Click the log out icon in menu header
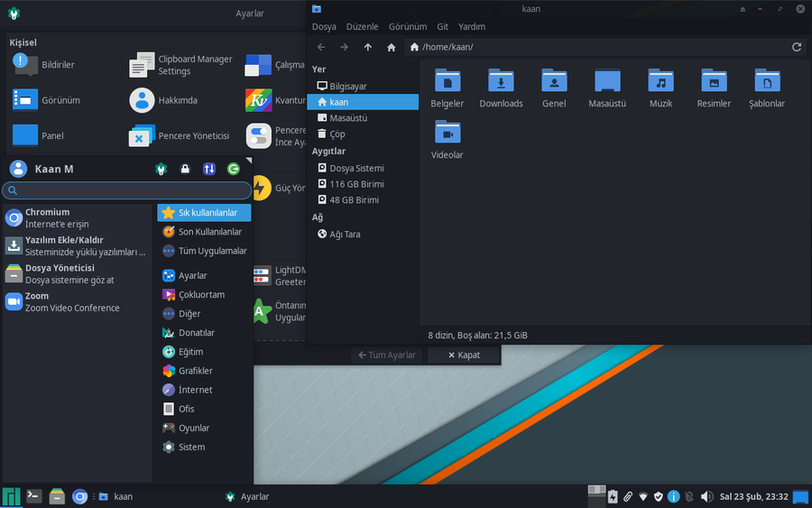 tap(234, 169)
